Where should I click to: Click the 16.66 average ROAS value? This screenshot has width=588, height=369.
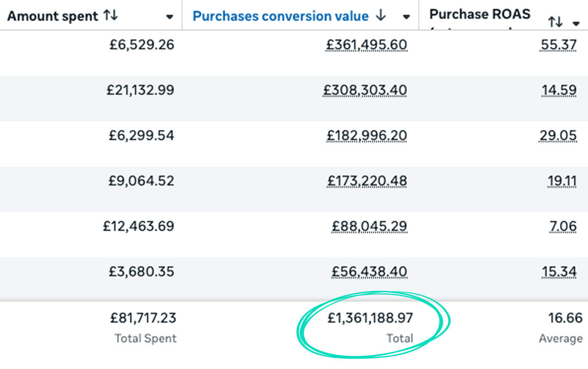tap(566, 318)
